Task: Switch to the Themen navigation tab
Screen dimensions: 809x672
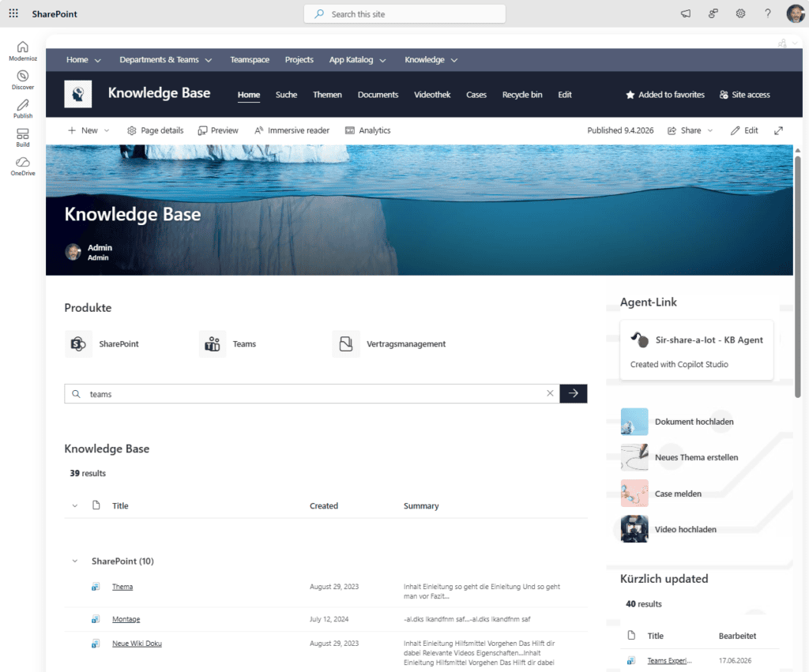Action: (x=327, y=95)
